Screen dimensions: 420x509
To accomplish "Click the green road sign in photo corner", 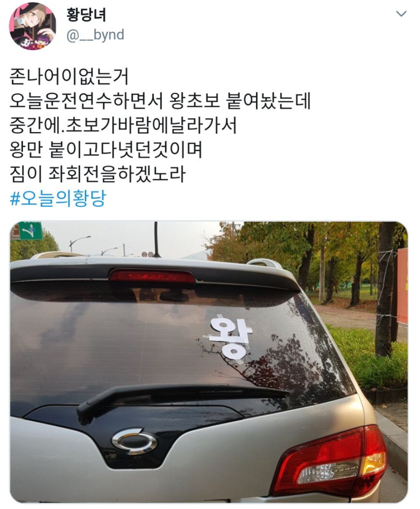I will (x=30, y=230).
